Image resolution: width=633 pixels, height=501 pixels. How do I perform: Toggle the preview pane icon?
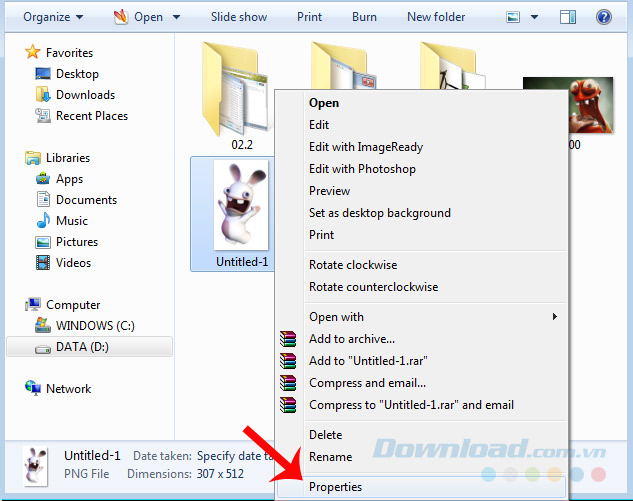(x=568, y=17)
